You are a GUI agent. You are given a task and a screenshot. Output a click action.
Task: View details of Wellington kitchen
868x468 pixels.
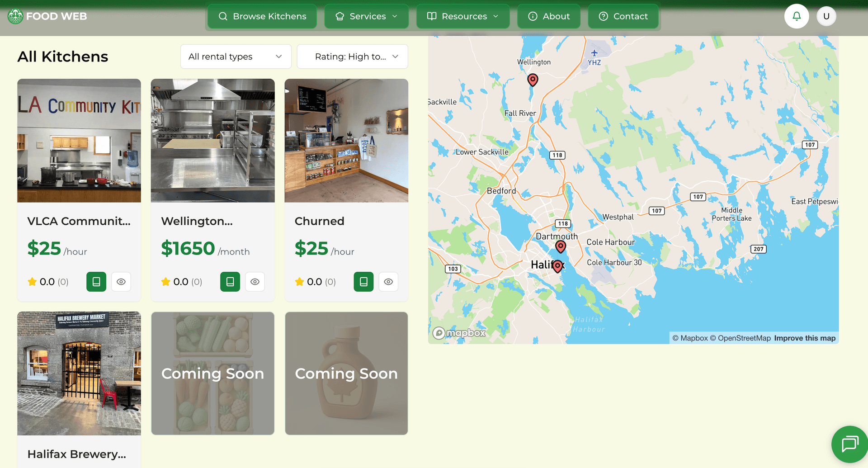point(255,282)
